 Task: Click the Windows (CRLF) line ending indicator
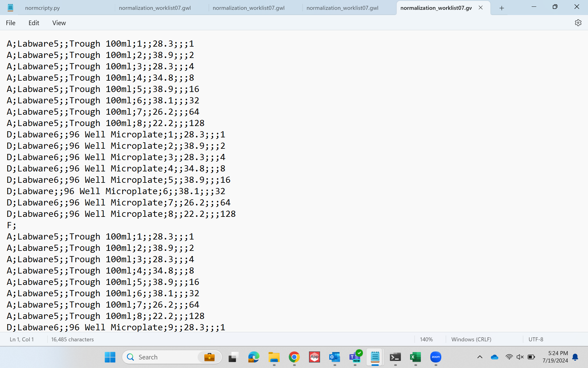click(471, 339)
